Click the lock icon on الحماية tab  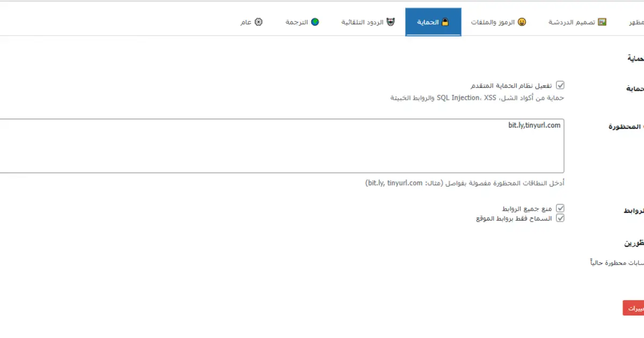pos(445,22)
